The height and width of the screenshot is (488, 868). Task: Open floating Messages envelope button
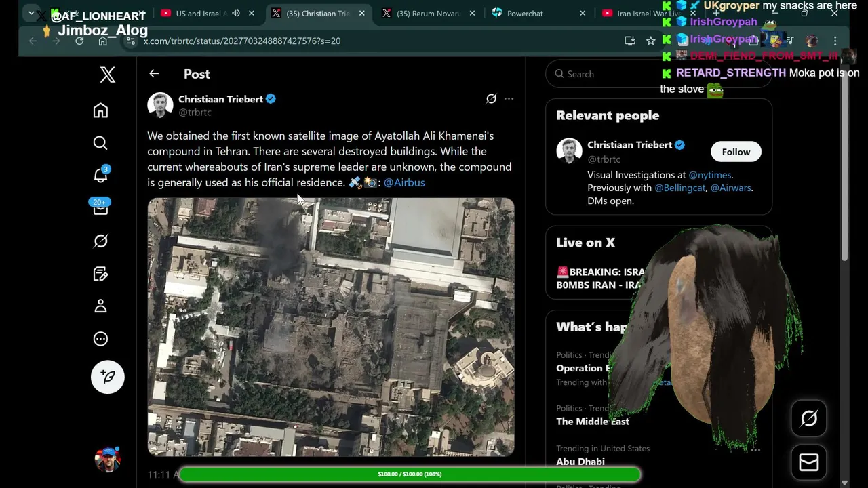[809, 462]
